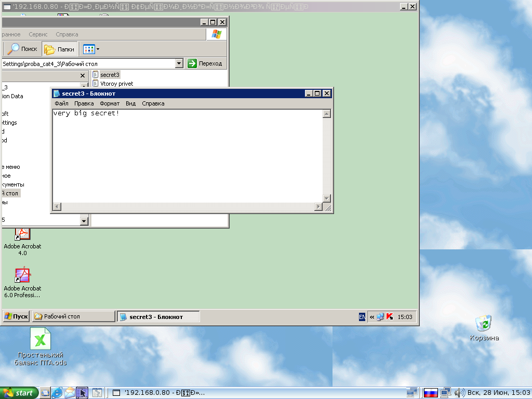Viewport: 532px width, 399px height.
Task: Click the red Kaspersky tray icon
Action: tap(390, 316)
